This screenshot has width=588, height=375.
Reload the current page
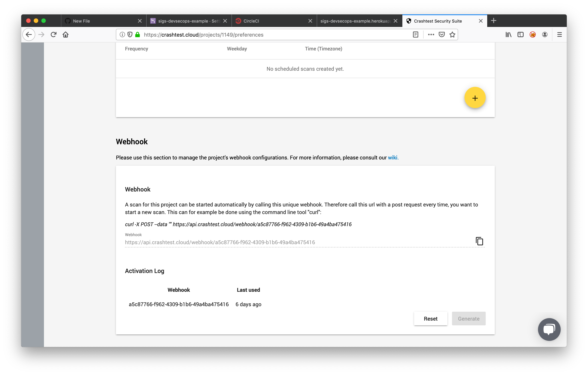coord(54,35)
